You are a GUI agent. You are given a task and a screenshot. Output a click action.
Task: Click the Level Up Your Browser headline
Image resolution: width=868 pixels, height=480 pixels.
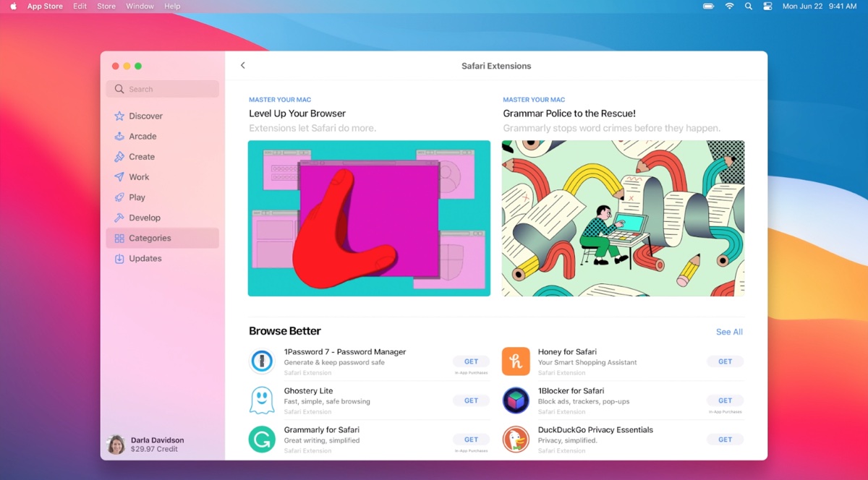click(297, 113)
